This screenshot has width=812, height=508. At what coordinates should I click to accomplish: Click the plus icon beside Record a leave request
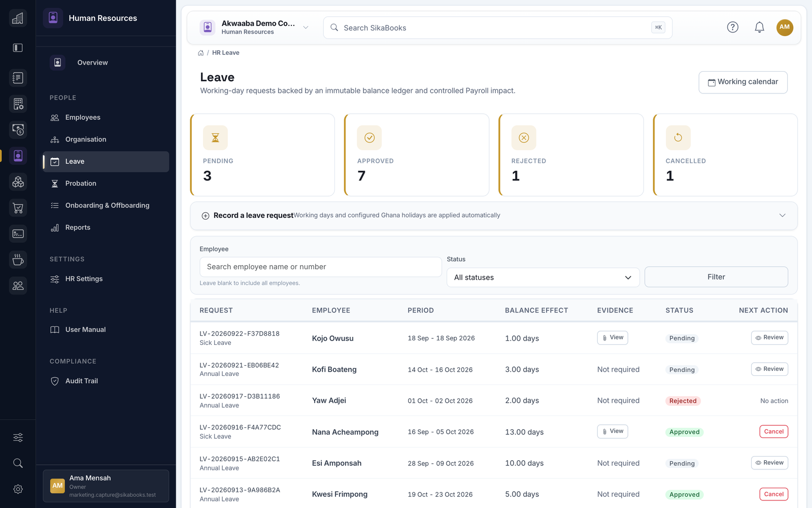point(206,216)
